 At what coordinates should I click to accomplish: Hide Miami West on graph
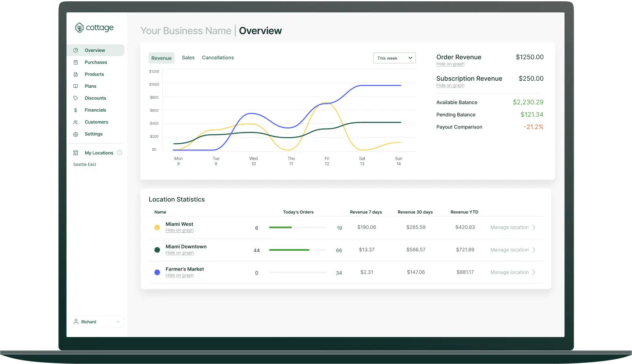coord(180,230)
